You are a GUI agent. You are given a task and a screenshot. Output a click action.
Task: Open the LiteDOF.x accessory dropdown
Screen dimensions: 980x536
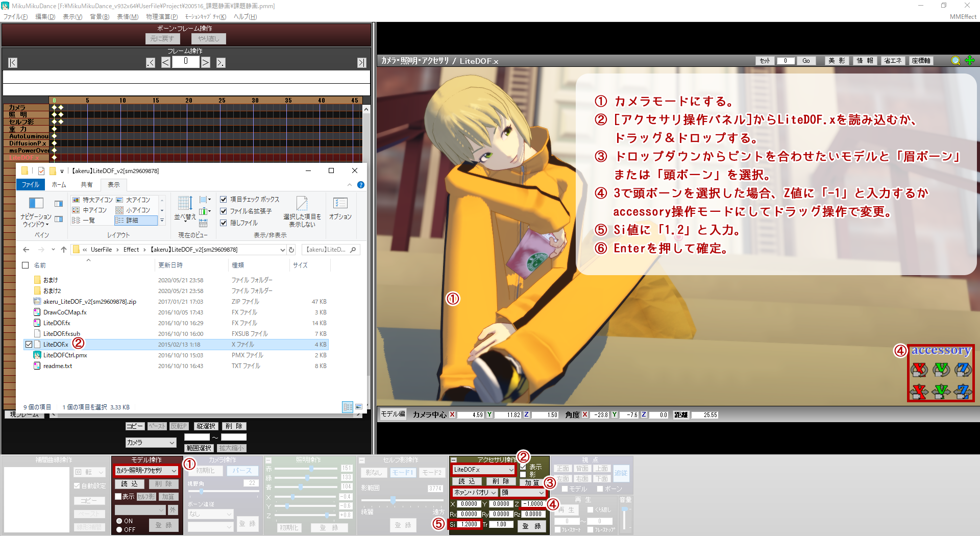[x=483, y=470]
